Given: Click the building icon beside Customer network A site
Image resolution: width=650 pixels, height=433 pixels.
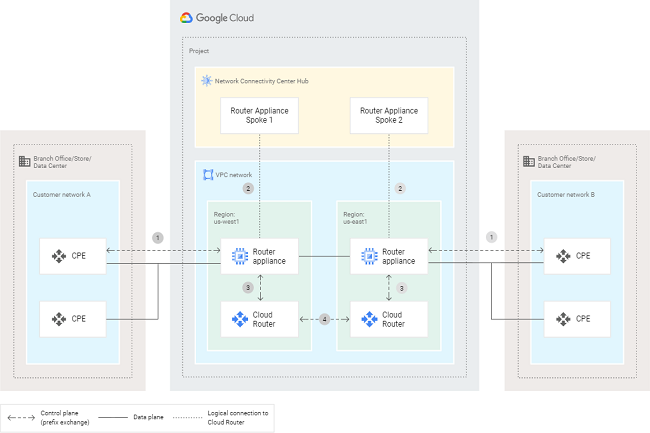Looking at the screenshot, I should click(24, 161).
